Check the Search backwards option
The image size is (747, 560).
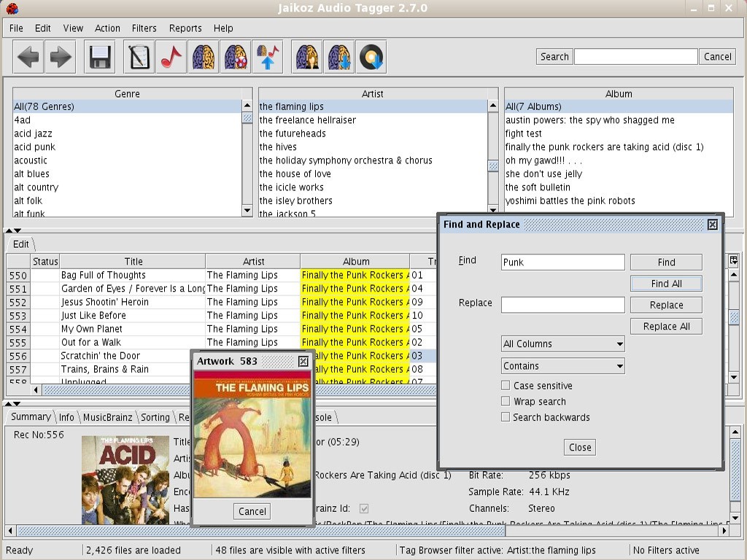pyautogui.click(x=506, y=418)
